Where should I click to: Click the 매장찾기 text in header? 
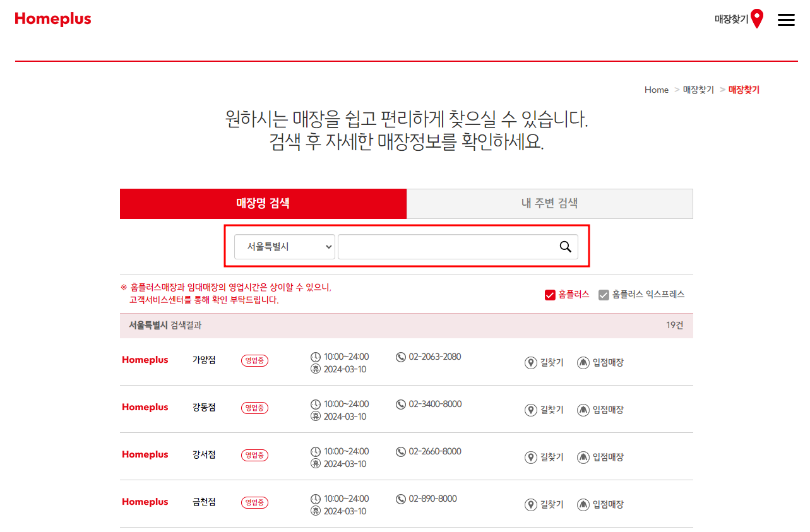[x=731, y=20]
